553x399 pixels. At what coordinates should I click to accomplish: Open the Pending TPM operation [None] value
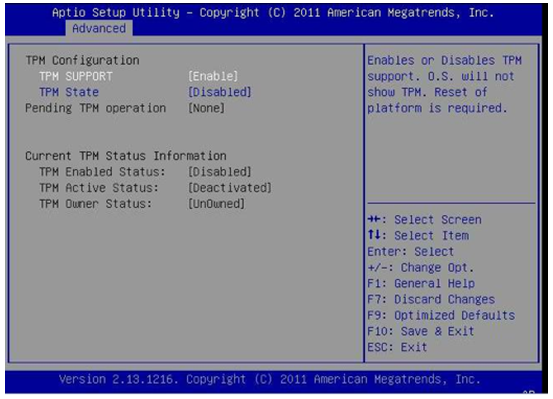click(x=206, y=108)
